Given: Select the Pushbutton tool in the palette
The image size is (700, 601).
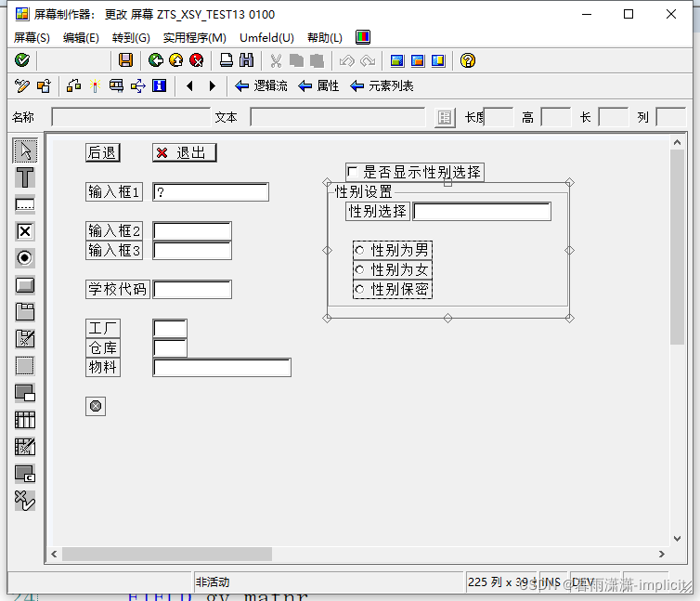Looking at the screenshot, I should tap(25, 285).
